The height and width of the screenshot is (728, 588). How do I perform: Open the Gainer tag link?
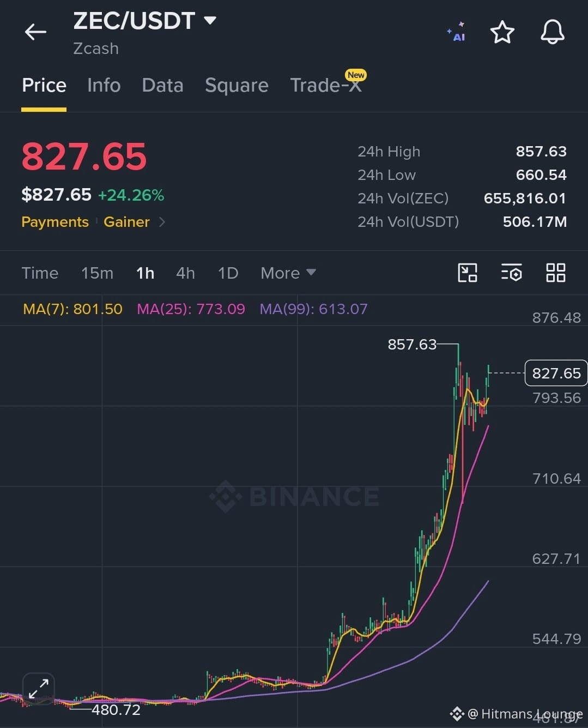coord(126,222)
